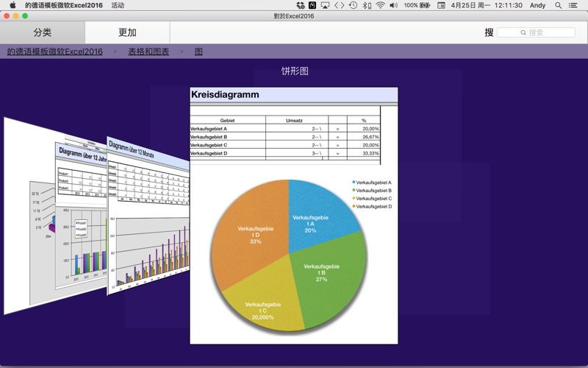Open the Bluetooth status icon
This screenshot has height=368, width=588.
pyautogui.click(x=366, y=5)
